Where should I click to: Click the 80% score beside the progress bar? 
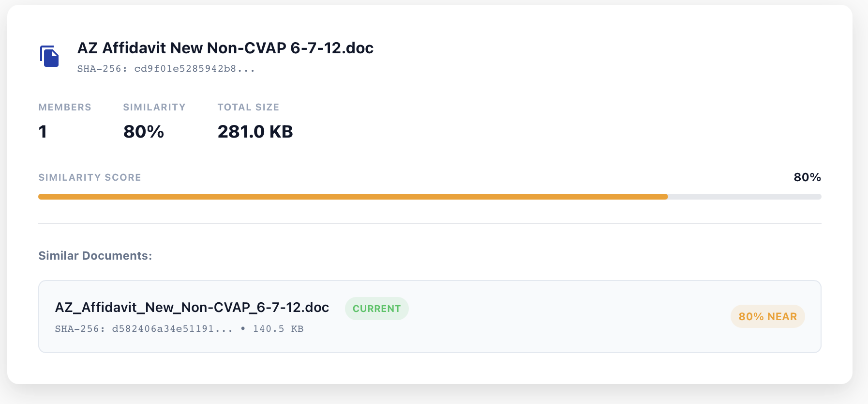click(807, 177)
